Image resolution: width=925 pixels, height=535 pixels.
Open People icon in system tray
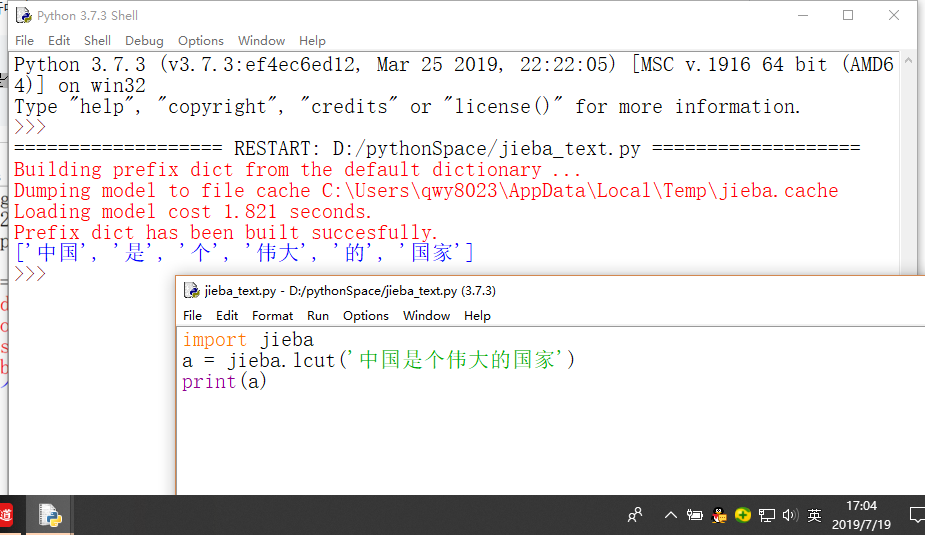coord(635,516)
